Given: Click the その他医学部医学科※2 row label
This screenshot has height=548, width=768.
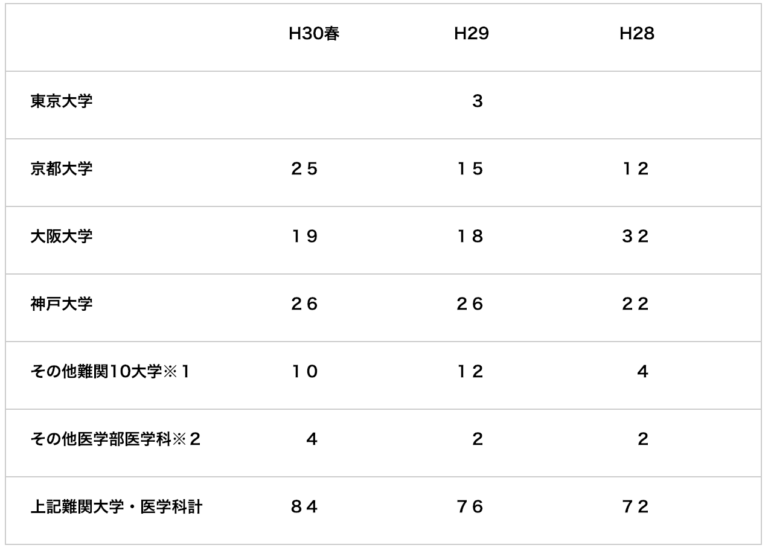Looking at the screenshot, I should 116,439.
